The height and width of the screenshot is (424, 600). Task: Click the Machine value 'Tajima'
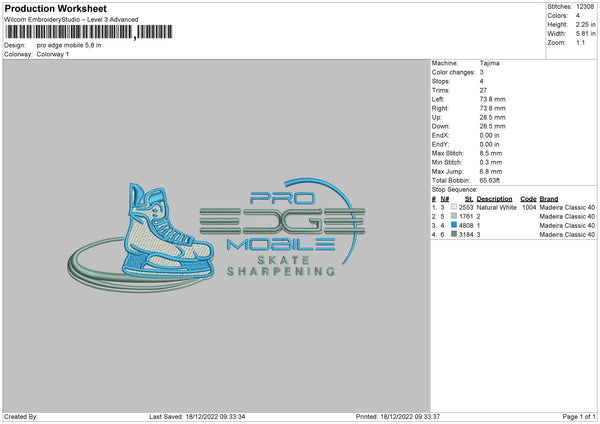pos(489,63)
